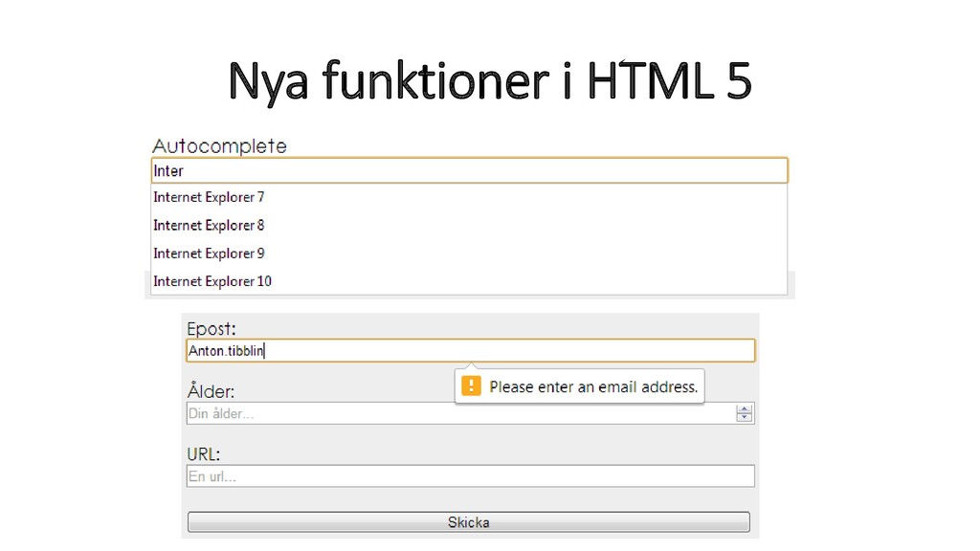The width and height of the screenshot is (980, 551).
Task: Decrease age with the down spinner arrow
Action: pyautogui.click(x=744, y=417)
